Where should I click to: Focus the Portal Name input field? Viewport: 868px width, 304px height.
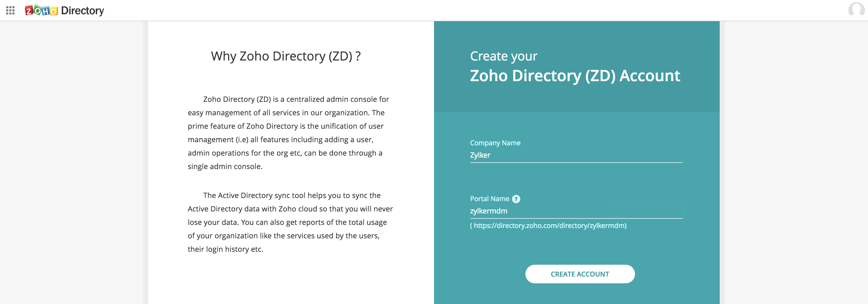[x=573, y=211]
